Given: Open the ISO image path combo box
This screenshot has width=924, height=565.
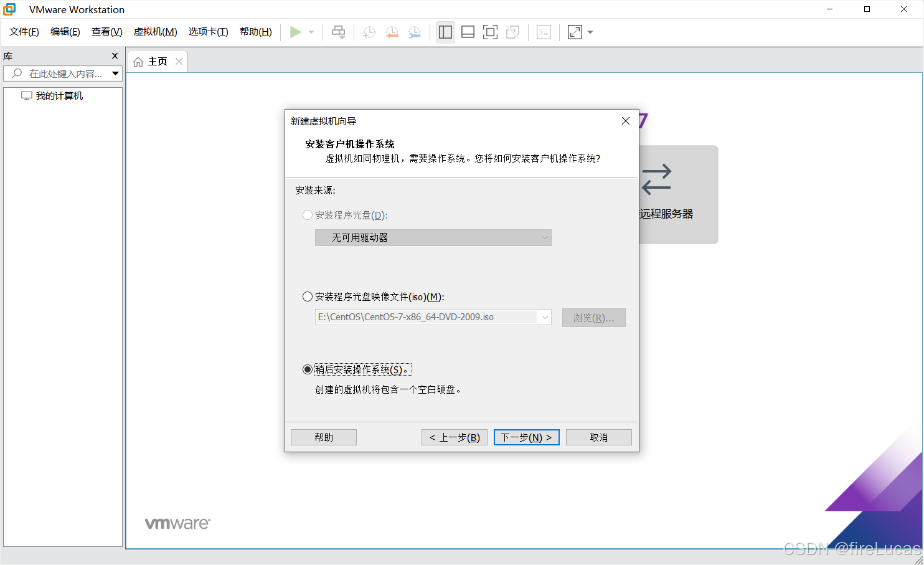Looking at the screenshot, I should (433, 317).
